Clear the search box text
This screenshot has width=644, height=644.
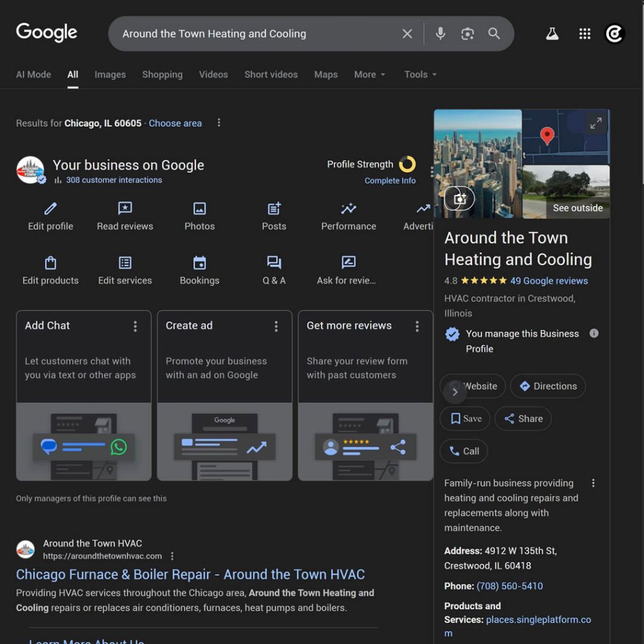click(x=408, y=34)
